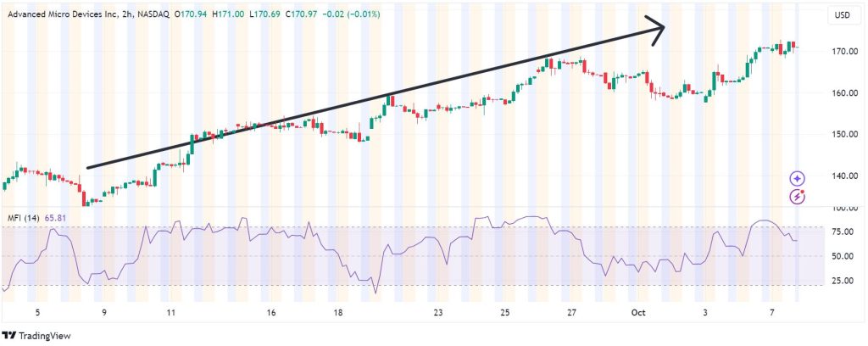The image size is (868, 346).
Task: Click the 3 date label on time axis
Action: point(705,313)
